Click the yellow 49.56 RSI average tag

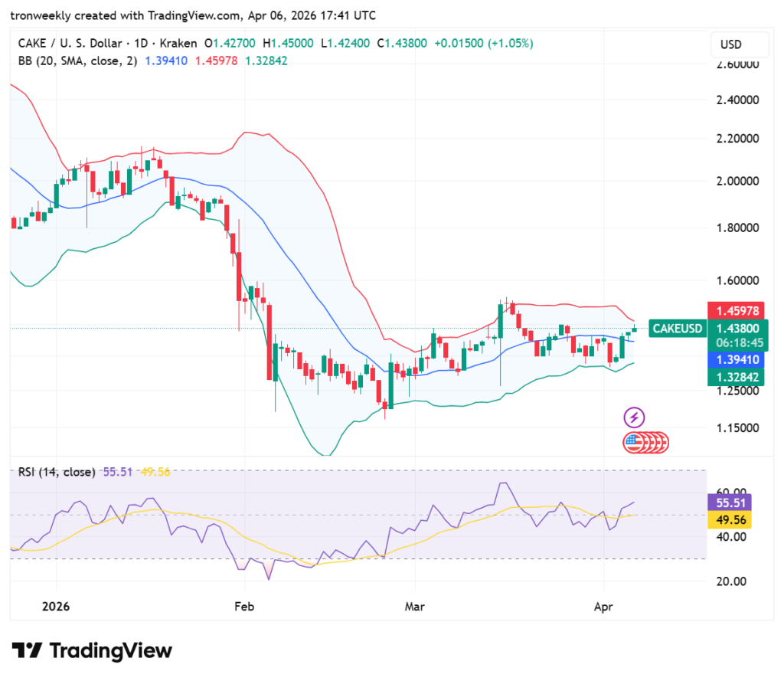pos(730,520)
